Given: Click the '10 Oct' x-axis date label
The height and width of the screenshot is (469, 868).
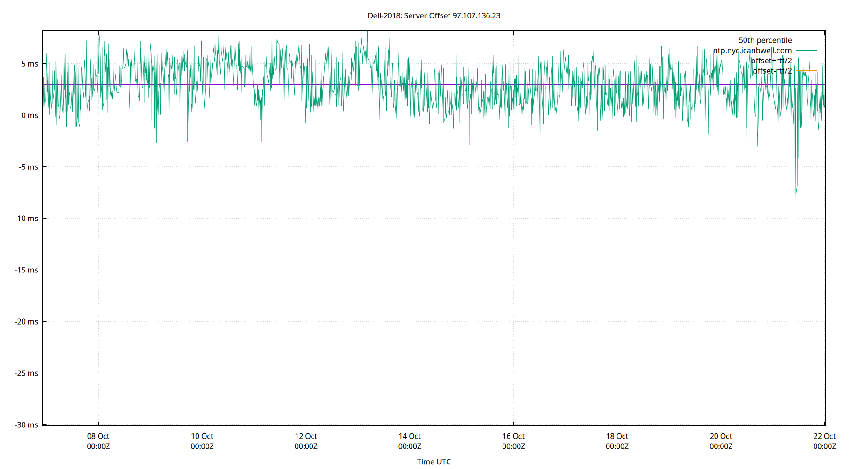Looking at the screenshot, I should click(202, 436).
